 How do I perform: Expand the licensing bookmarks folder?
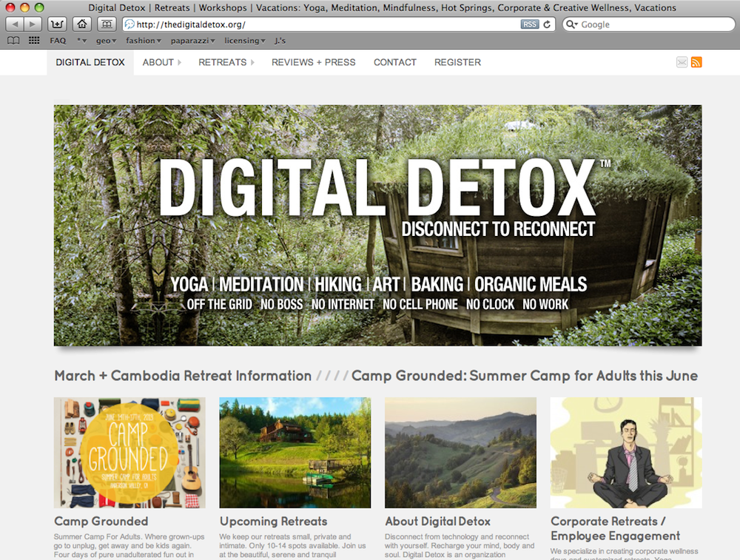pyautogui.click(x=245, y=41)
